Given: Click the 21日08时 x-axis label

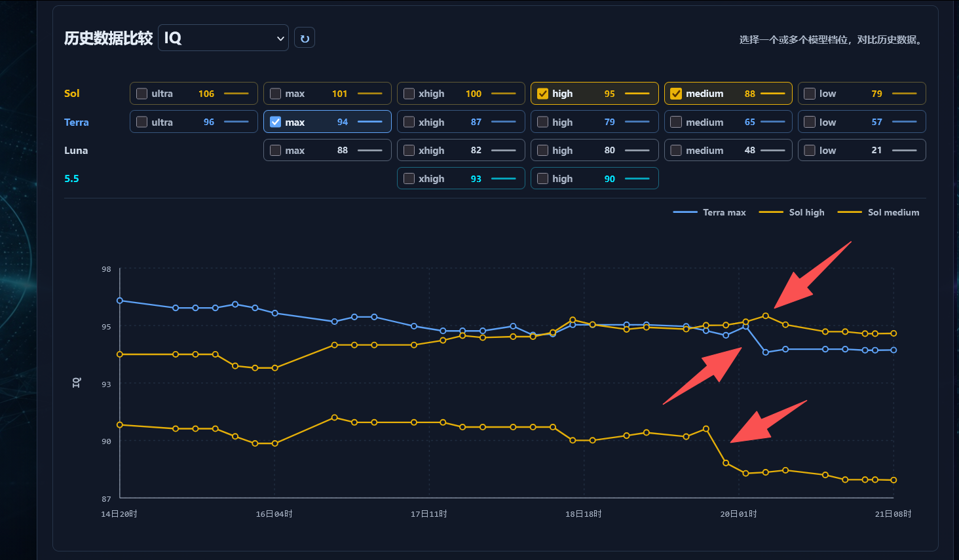Looking at the screenshot, I should (x=893, y=514).
